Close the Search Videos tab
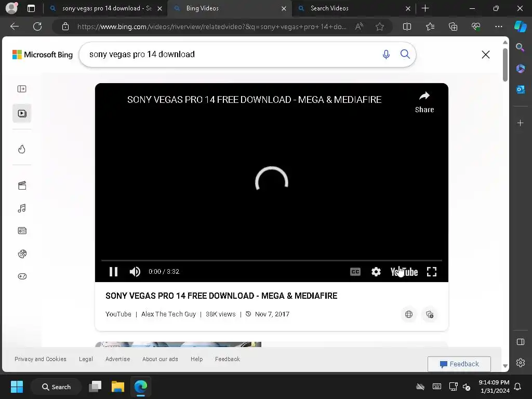 (x=408, y=8)
